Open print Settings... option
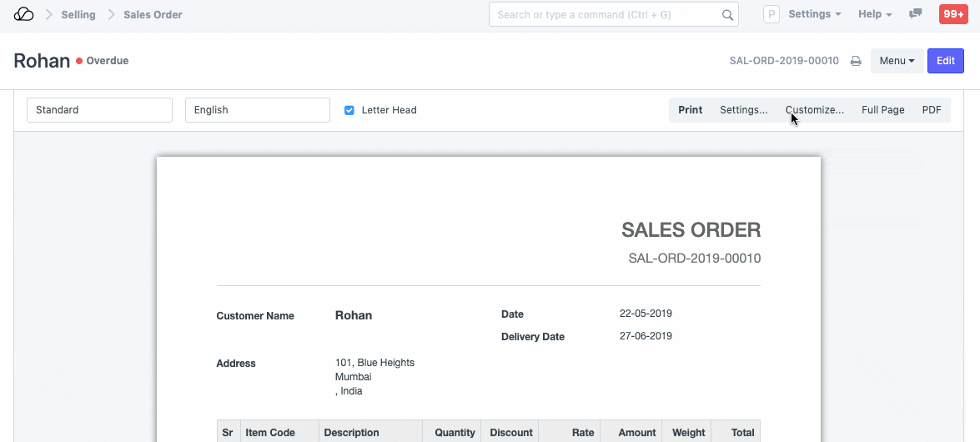Screen dimensions: 980x442 click(743, 110)
